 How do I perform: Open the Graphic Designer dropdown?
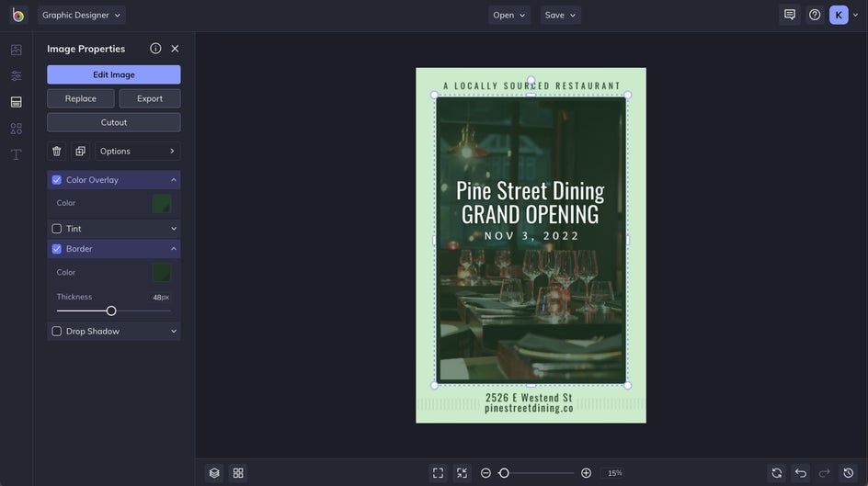pos(81,15)
